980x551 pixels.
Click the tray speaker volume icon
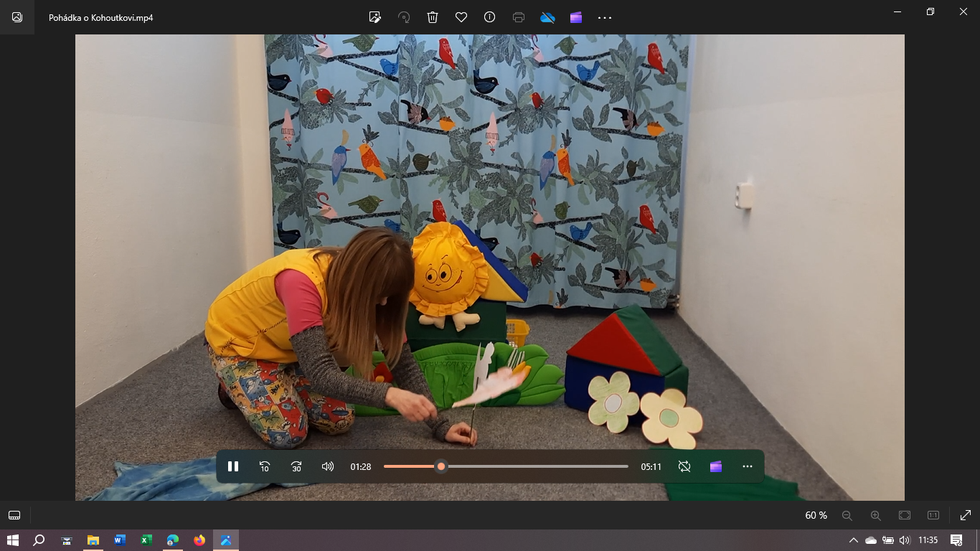(x=905, y=540)
